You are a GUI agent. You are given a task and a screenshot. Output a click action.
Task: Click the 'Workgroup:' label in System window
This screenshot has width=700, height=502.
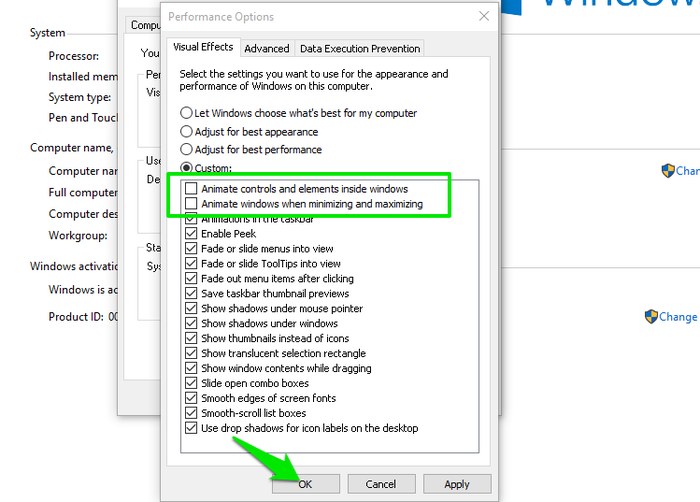click(78, 235)
